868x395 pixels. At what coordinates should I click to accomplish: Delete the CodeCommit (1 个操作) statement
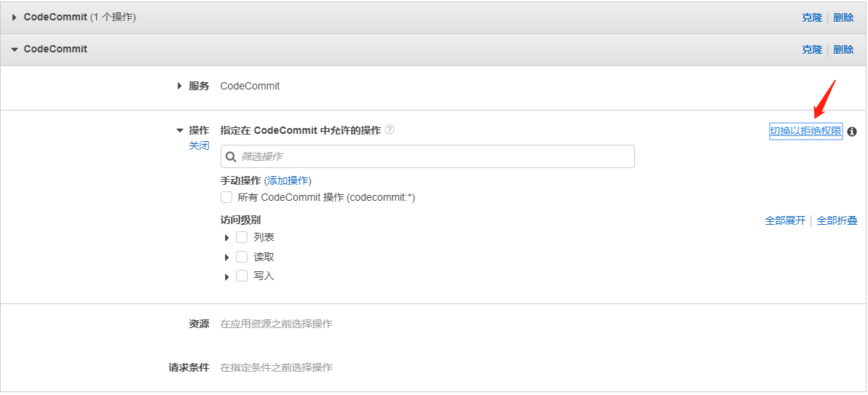843,17
